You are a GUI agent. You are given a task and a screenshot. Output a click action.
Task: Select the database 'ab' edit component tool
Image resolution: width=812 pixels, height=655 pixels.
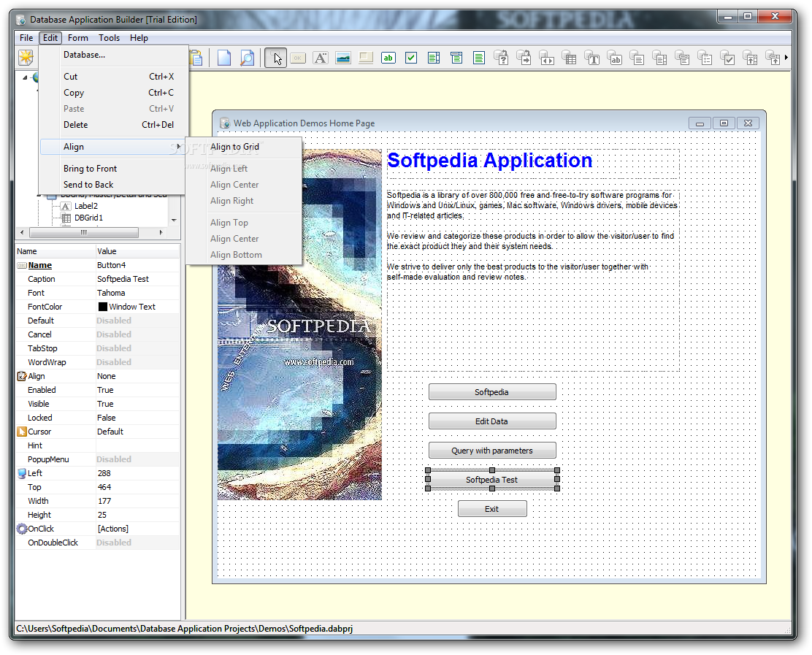point(615,58)
